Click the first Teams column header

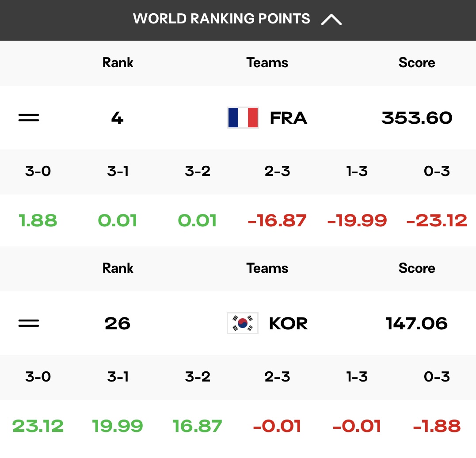(267, 63)
